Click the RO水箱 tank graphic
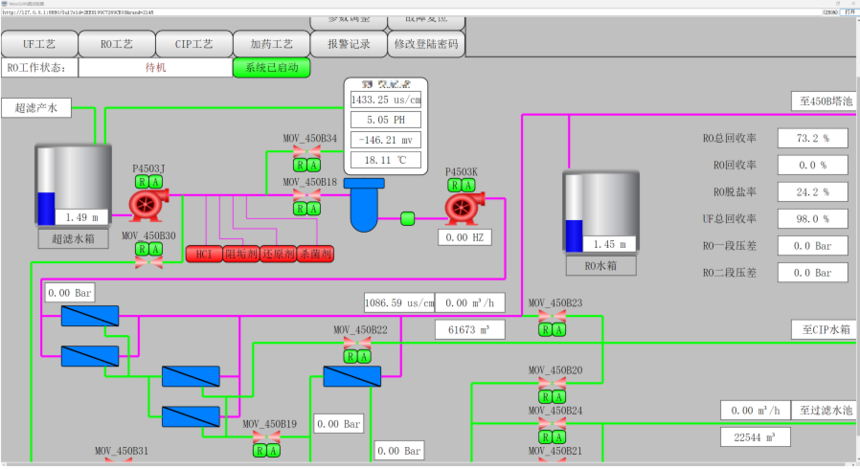This screenshot has height=469, width=860. [601, 212]
